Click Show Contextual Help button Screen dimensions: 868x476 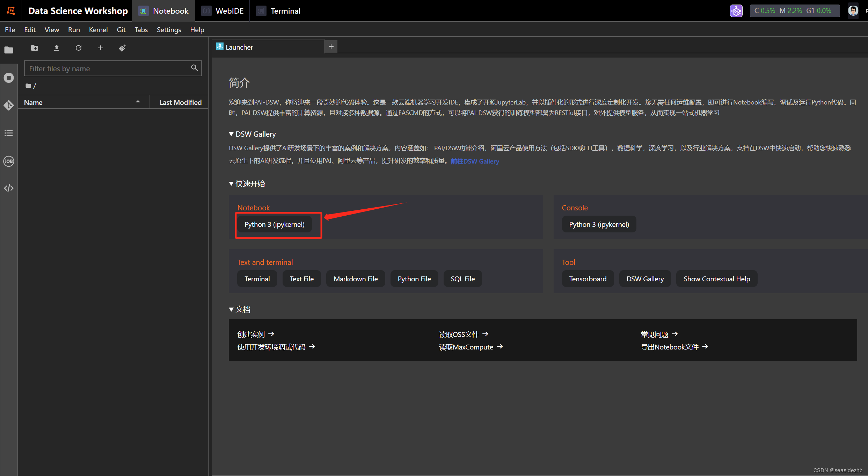(717, 279)
